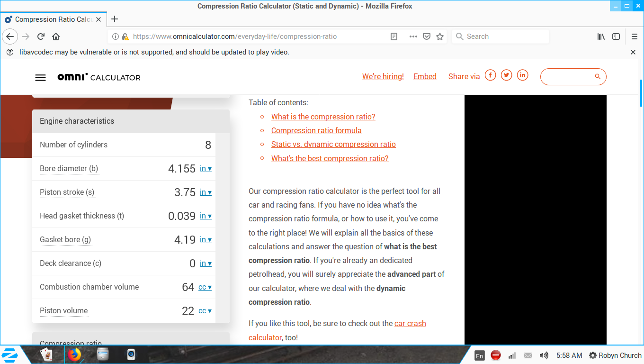Open the Robyn Church user menu

(615, 355)
